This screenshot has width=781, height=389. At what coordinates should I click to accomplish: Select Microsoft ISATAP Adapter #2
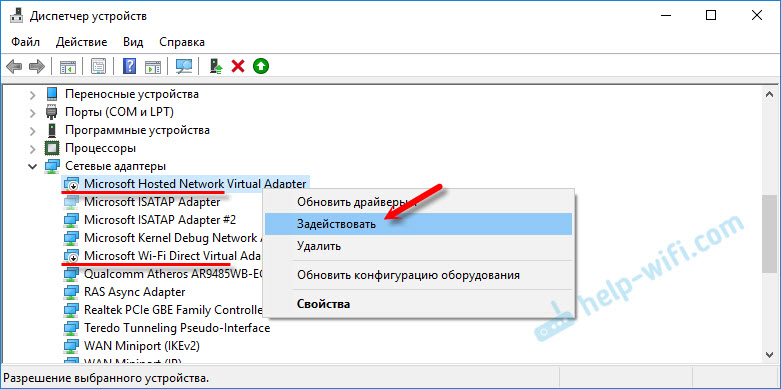coord(160,220)
